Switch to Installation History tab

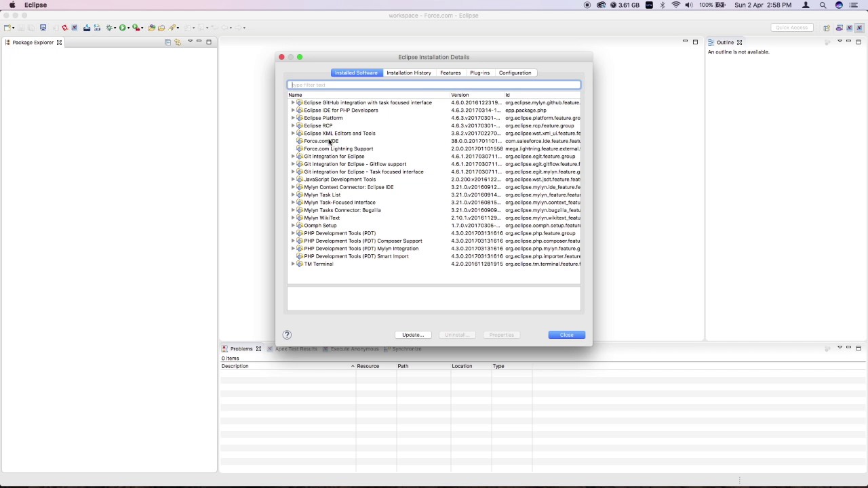coord(409,73)
